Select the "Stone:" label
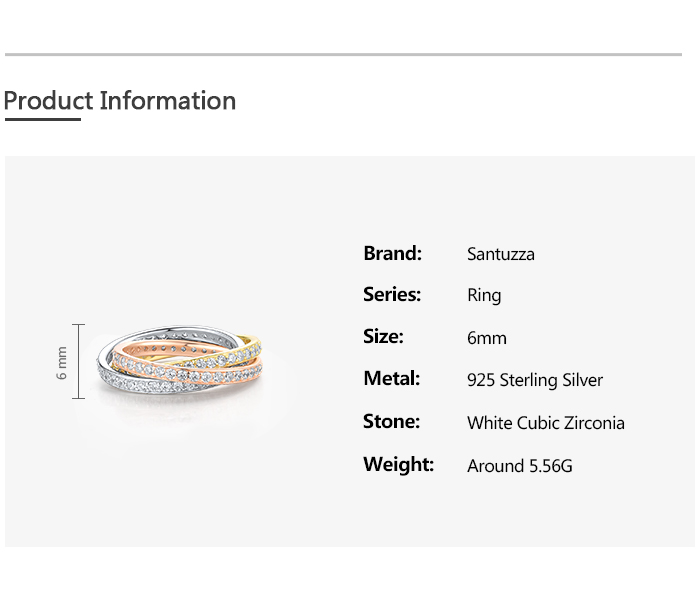700x607 pixels. pos(391,422)
